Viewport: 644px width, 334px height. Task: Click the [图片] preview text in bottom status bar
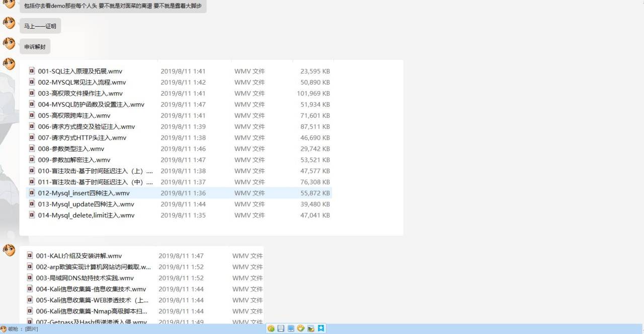31,329
